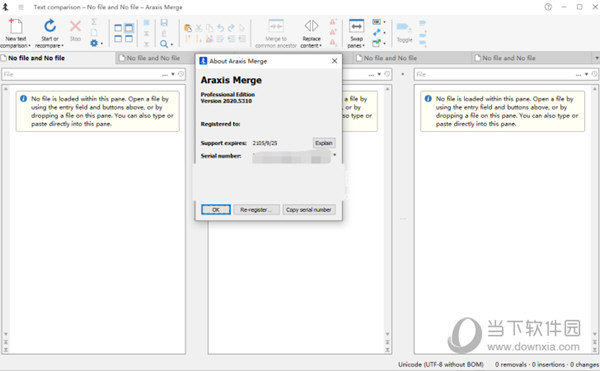Click the Swap panes icon
The image size is (600, 371).
[356, 26]
